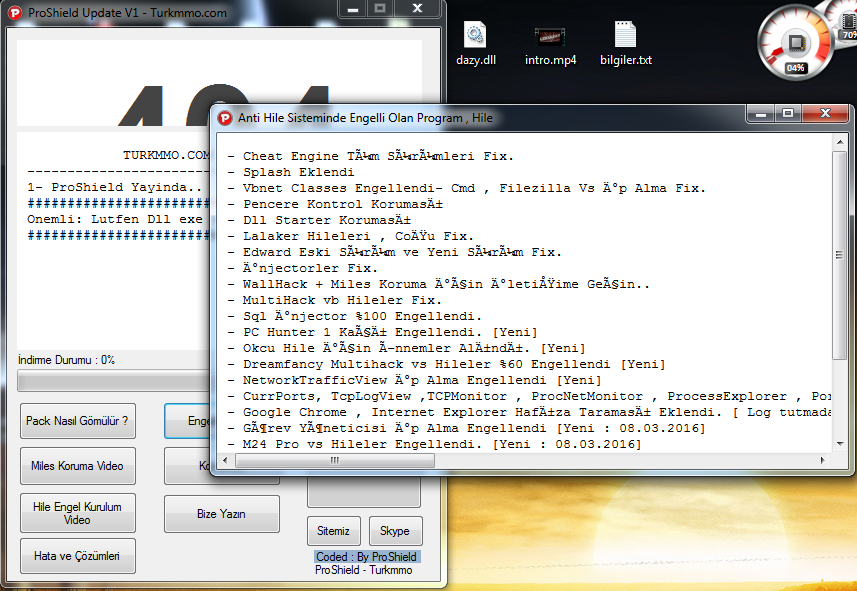Screen dimensions: 857x591
Task: Close the Anti Hile Sisteminde window
Action: click(x=825, y=113)
